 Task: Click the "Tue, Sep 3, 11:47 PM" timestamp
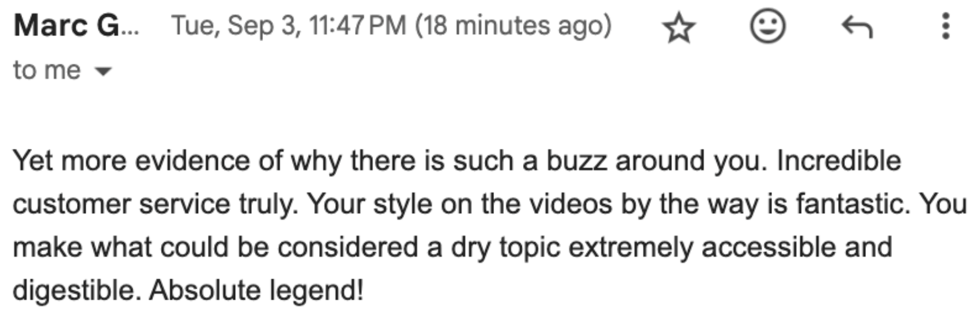(288, 26)
